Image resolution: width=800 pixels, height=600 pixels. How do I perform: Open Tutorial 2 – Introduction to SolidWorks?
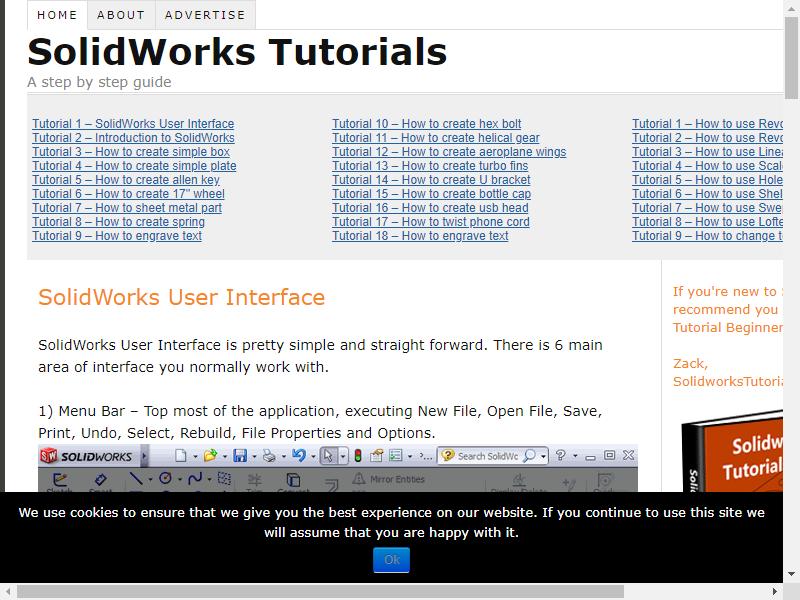133,138
